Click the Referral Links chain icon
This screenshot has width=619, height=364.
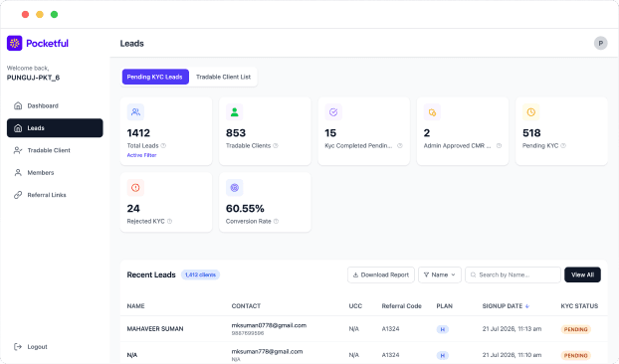(18, 195)
